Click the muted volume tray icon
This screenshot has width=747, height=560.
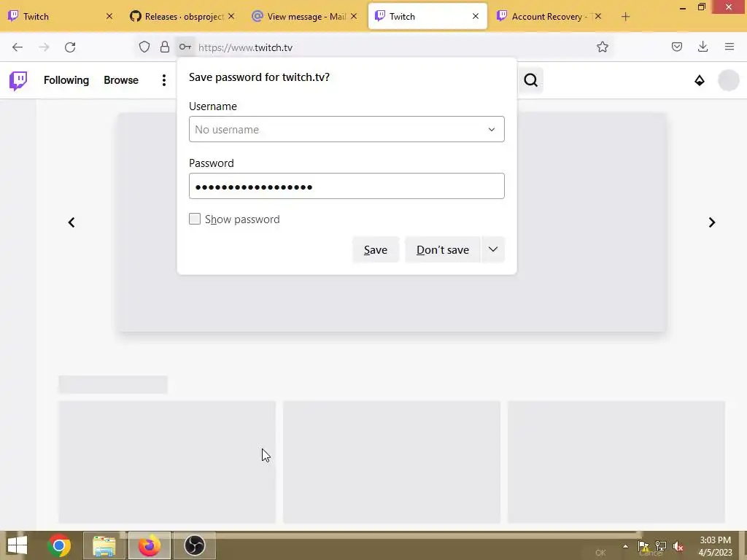click(x=678, y=546)
